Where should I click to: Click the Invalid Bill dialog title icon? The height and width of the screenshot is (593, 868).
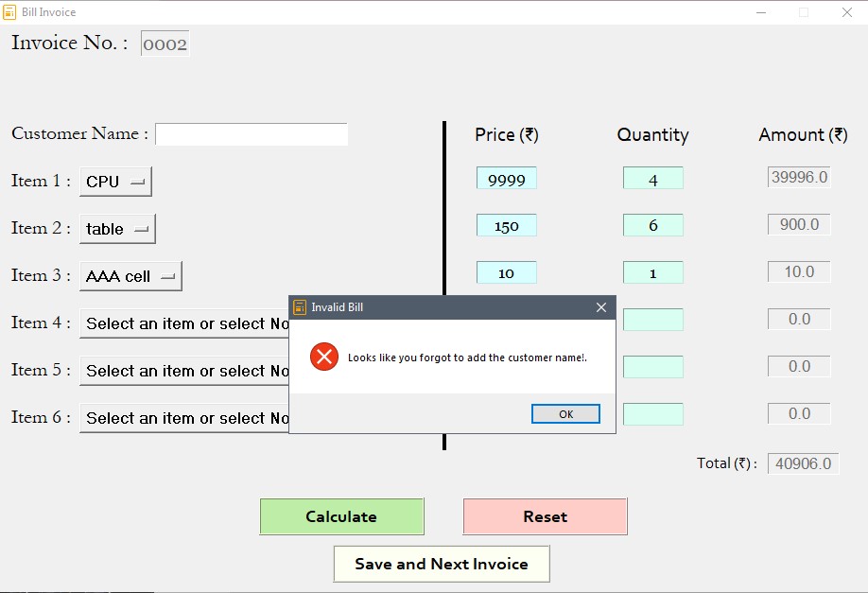pyautogui.click(x=300, y=307)
